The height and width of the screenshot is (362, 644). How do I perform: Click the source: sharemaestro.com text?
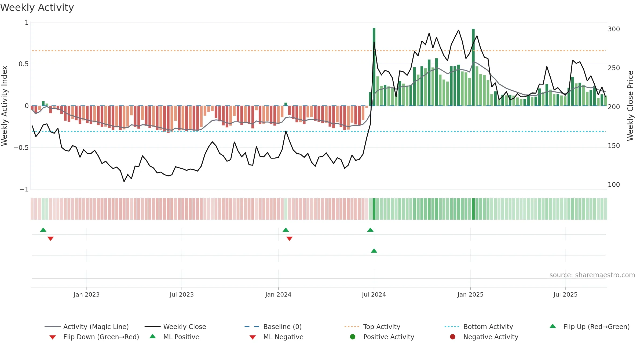click(592, 275)
